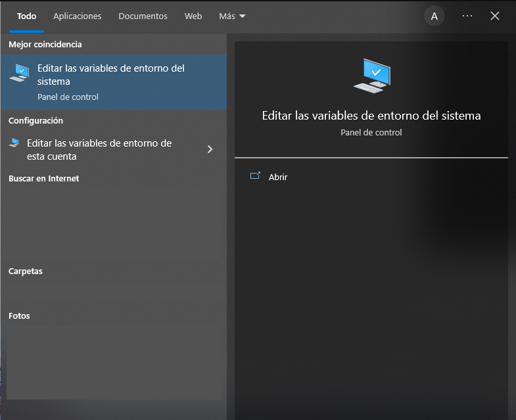The image size is (516, 420).
Task: Click the Carpetas section heading
Action: [x=26, y=271]
